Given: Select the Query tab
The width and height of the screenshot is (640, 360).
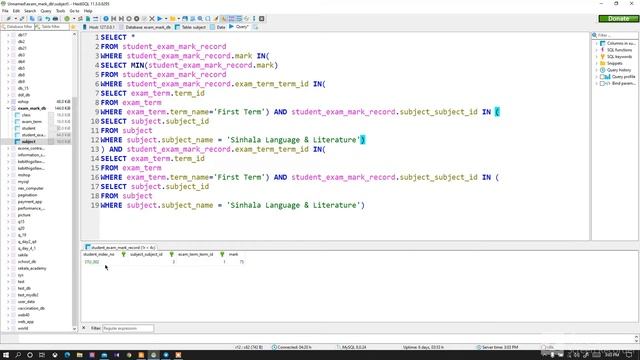Looking at the screenshot, I should 239,27.
